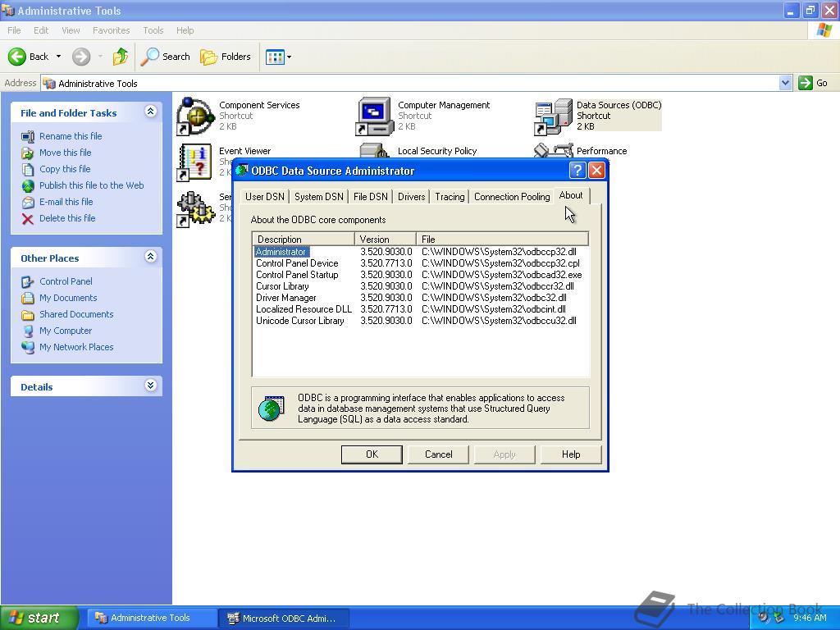The image size is (840, 630).
Task: Open the Help menu
Action: (185, 30)
